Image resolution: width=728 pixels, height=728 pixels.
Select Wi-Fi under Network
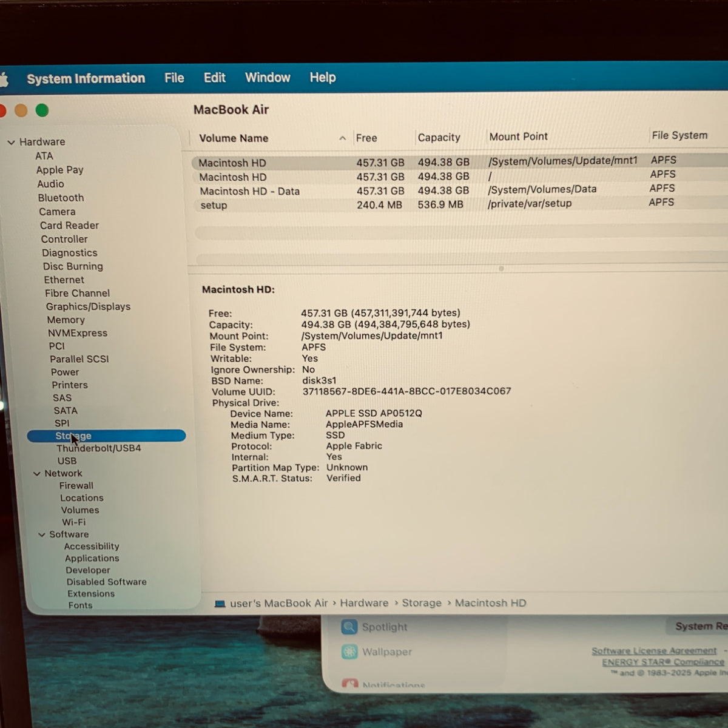(x=73, y=522)
